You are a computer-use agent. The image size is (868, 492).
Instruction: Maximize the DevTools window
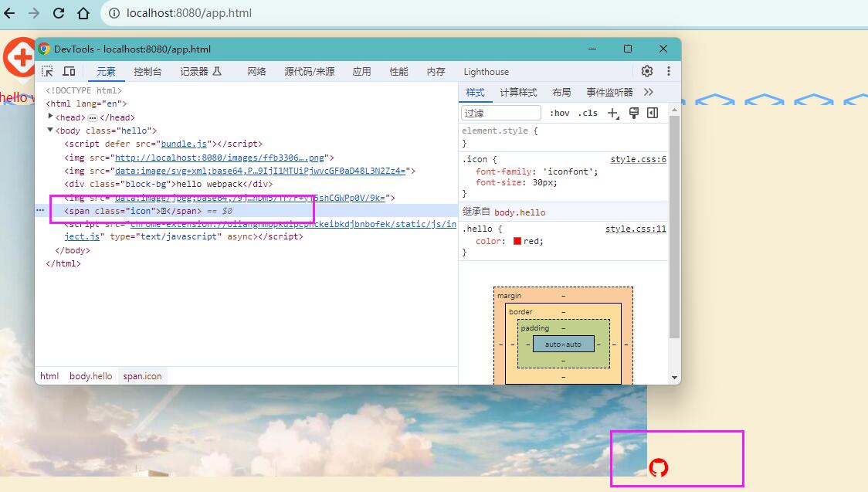tap(628, 49)
